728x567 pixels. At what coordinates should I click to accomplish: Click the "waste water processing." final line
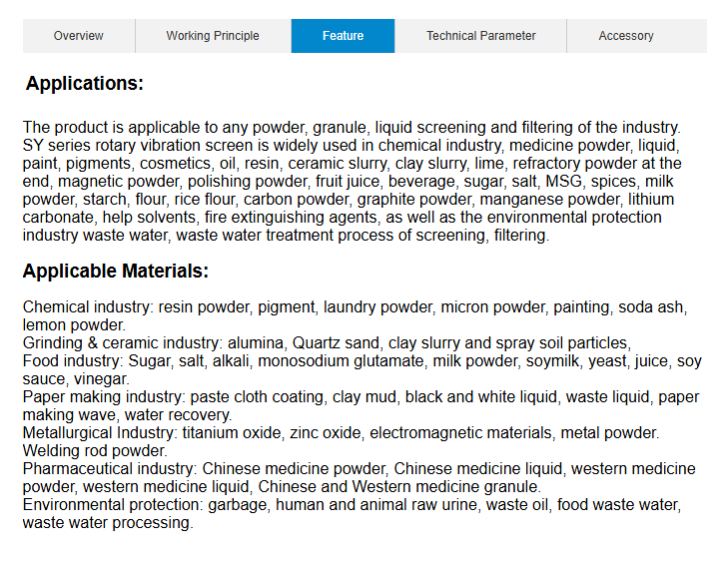107,523
